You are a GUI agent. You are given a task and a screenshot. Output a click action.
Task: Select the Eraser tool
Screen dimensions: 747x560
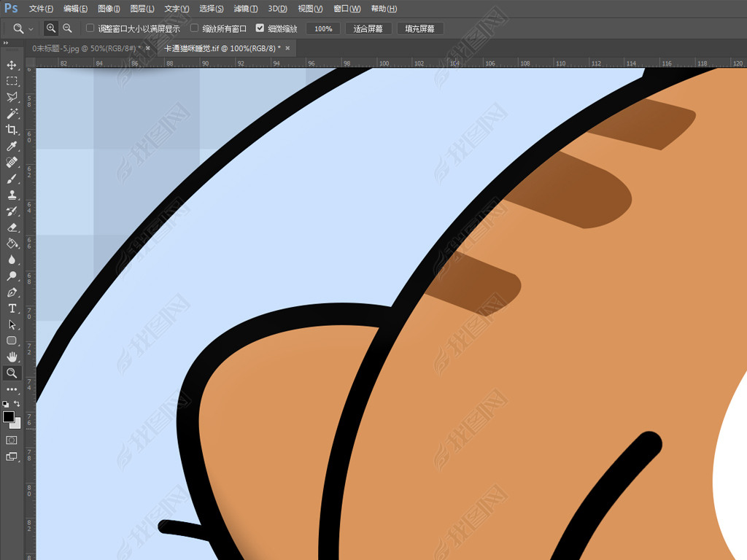point(12,227)
